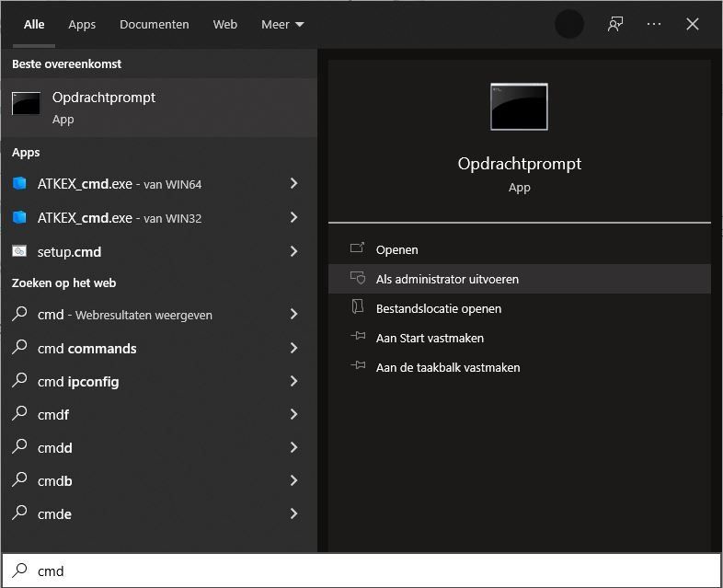The width and height of the screenshot is (723, 588).
Task: Click the Opdrachtprompt title in the details pane
Action: pos(519,164)
